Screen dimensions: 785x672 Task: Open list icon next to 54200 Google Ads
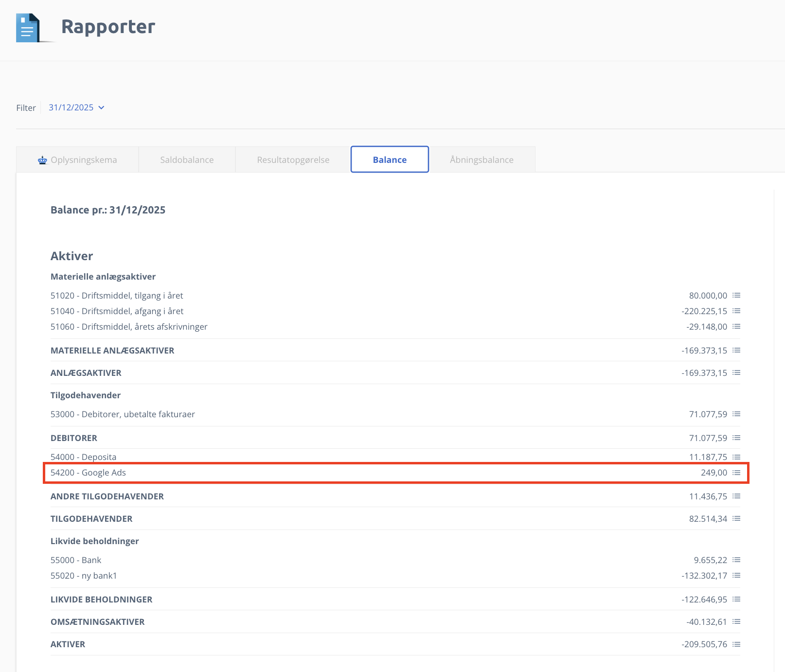(x=736, y=473)
